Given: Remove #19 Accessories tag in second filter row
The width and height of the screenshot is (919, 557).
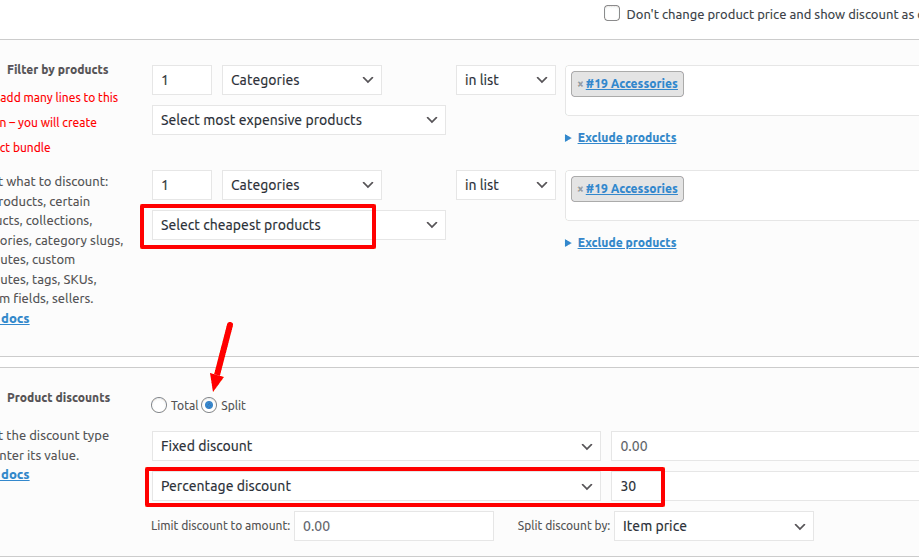Looking at the screenshot, I should point(580,189).
